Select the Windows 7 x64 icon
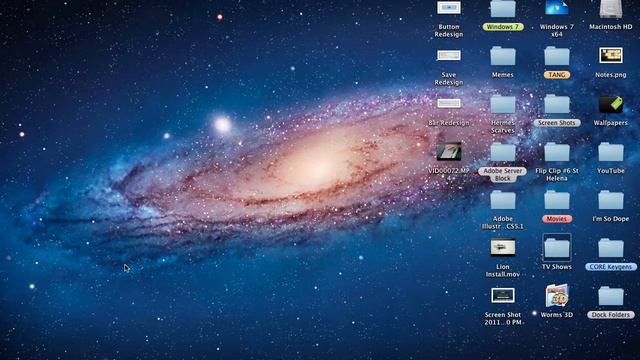Image resolution: width=640 pixels, height=360 pixels. (x=557, y=9)
